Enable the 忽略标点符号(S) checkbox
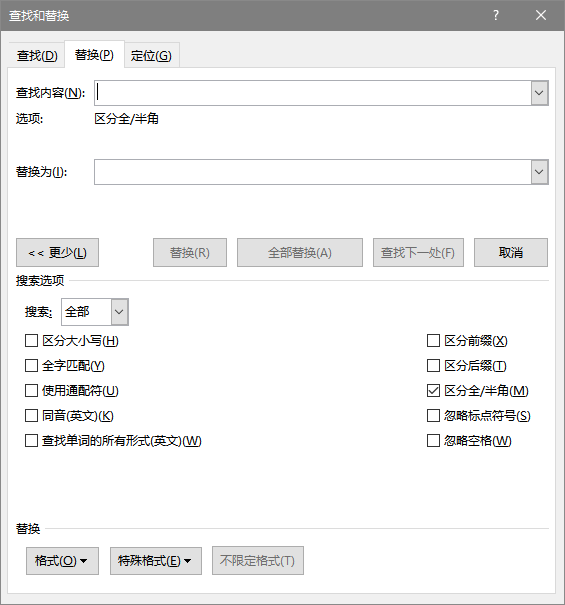The width and height of the screenshot is (565, 605). click(433, 416)
